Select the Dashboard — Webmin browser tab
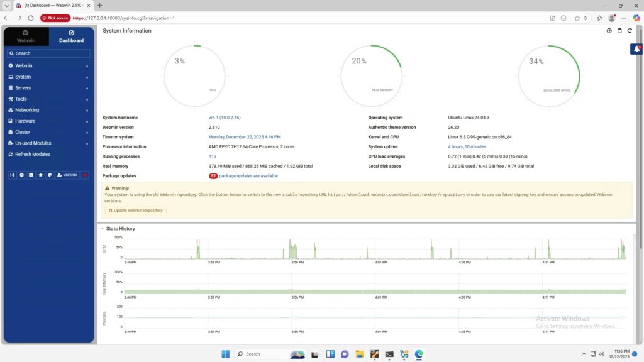644x362 pixels. [x=53, y=5]
